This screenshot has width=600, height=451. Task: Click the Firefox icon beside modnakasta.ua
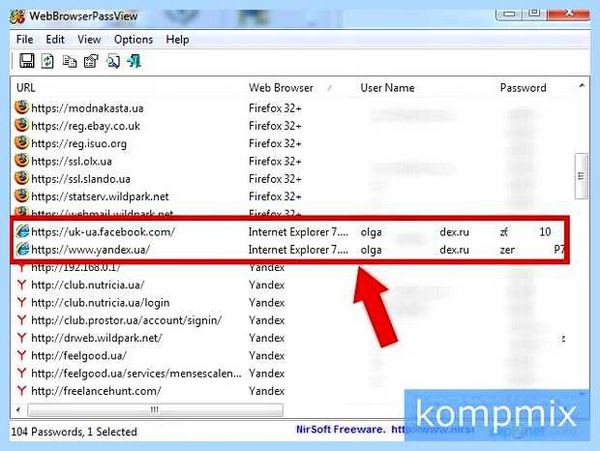point(22,107)
